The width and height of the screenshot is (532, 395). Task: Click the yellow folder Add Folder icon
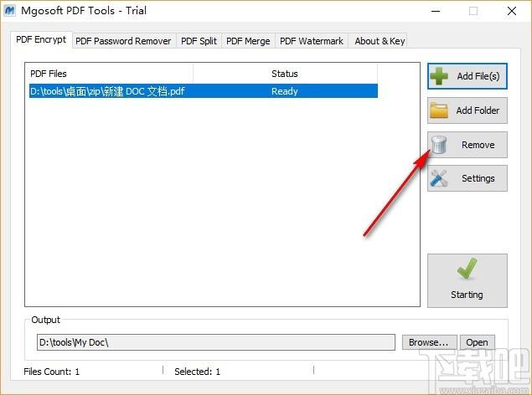pyautogui.click(x=439, y=110)
